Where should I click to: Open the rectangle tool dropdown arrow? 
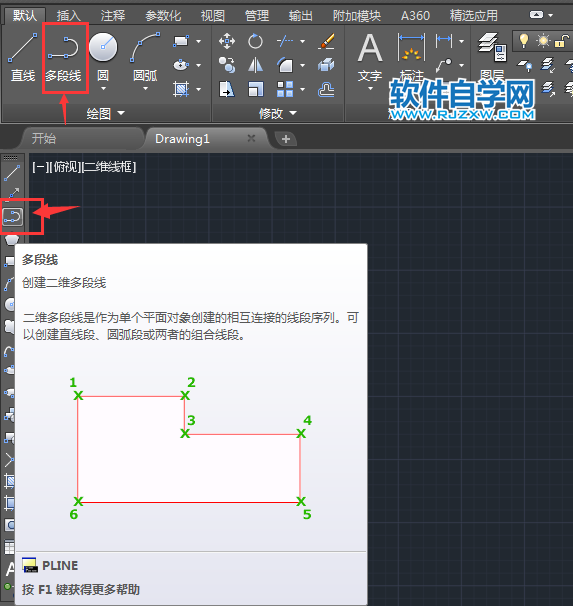click(199, 41)
